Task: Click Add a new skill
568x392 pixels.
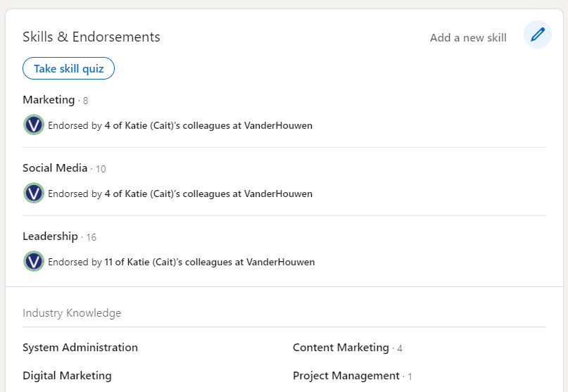Action: click(x=468, y=38)
